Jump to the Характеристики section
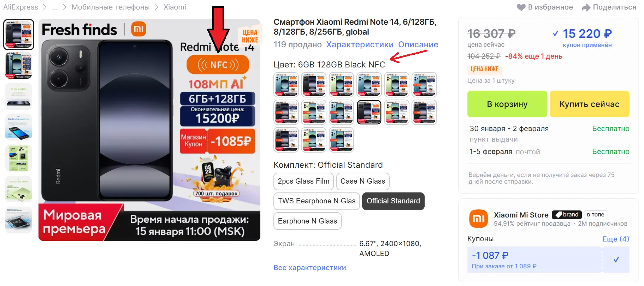This screenshot has height=286, width=644. point(360,44)
